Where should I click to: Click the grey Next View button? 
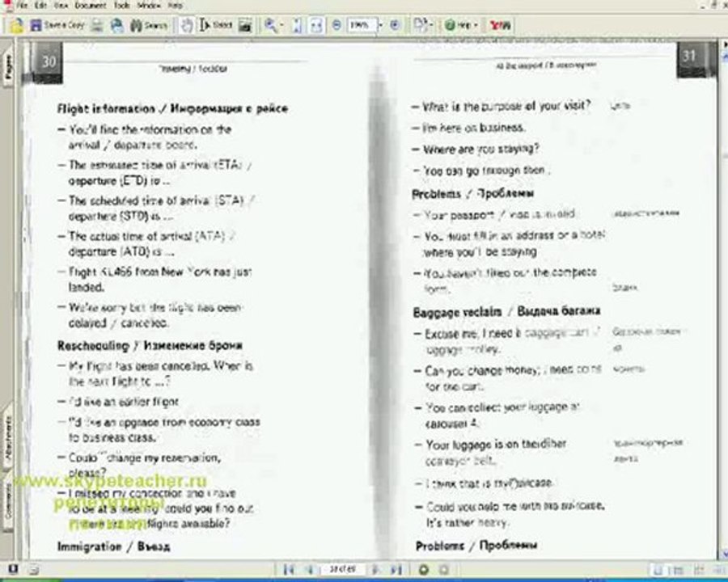(444, 569)
